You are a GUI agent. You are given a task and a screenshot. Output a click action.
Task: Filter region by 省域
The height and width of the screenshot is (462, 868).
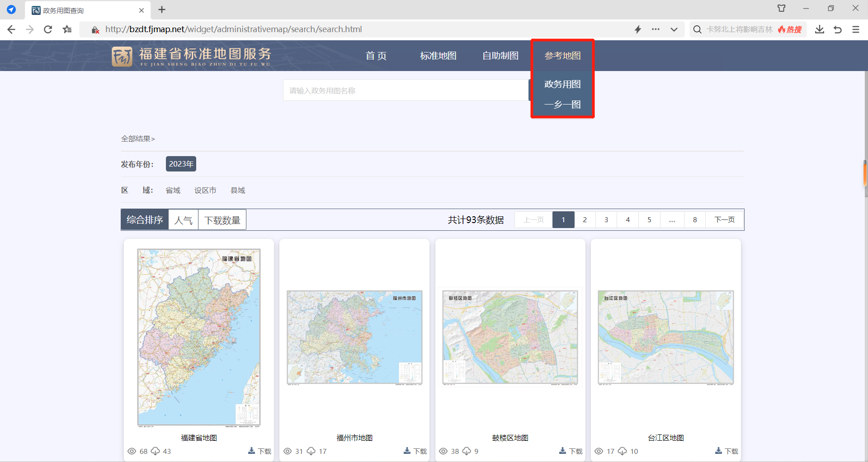(173, 191)
